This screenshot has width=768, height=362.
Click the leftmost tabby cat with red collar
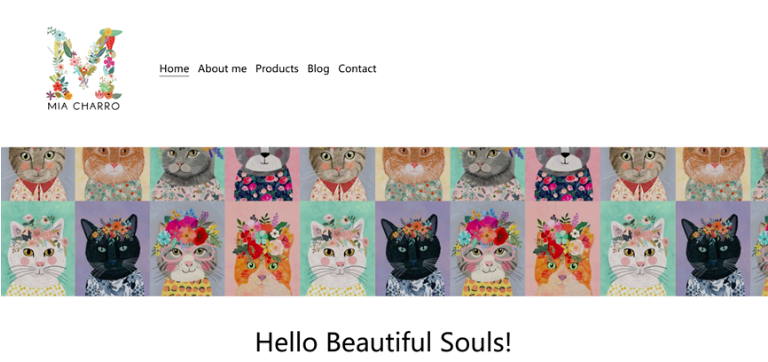tap(38, 174)
